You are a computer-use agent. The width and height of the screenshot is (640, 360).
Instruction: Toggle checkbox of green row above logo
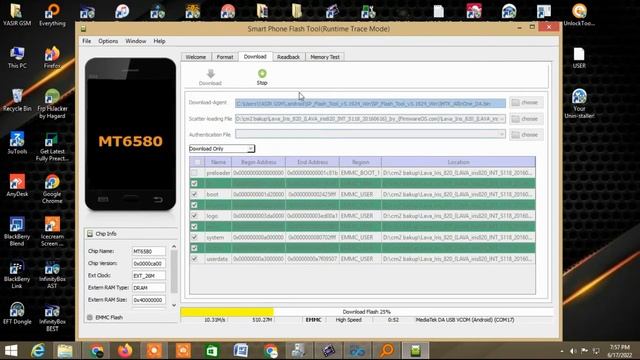[194, 205]
